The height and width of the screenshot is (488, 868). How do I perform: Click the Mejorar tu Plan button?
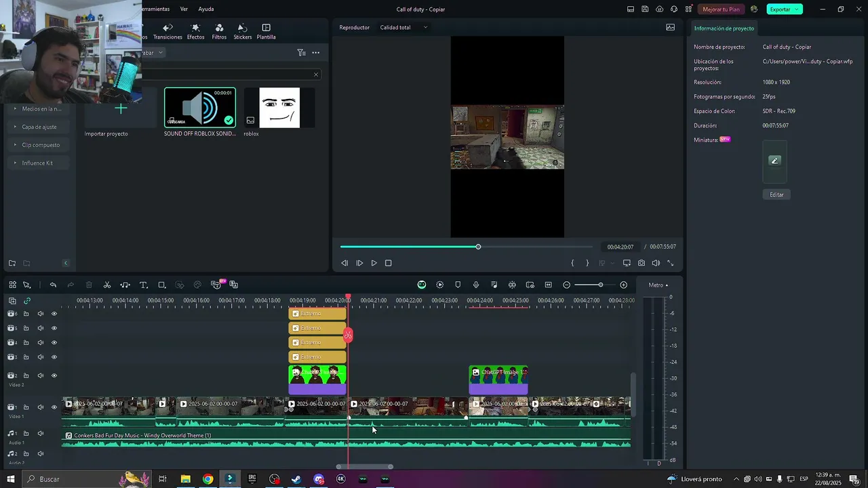721,9
